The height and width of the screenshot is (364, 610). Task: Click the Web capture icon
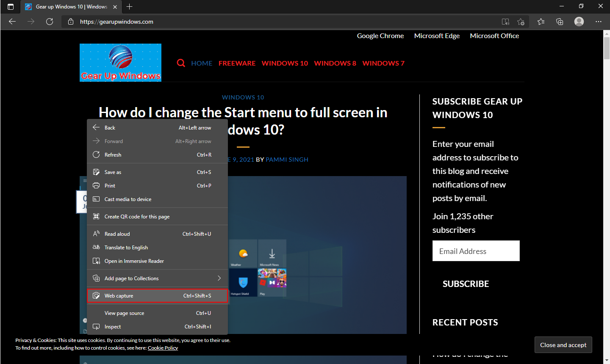(x=96, y=296)
